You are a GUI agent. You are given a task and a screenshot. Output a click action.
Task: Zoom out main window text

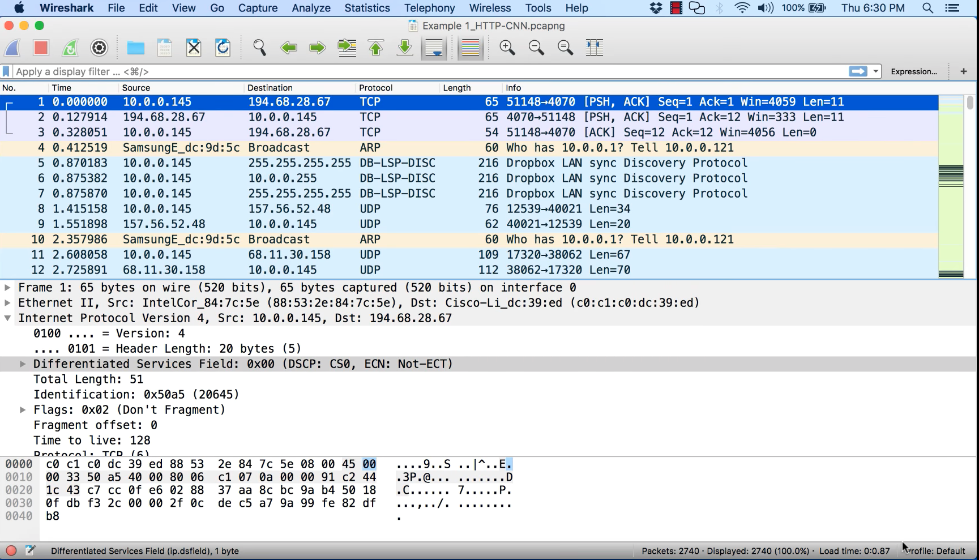pyautogui.click(x=536, y=48)
